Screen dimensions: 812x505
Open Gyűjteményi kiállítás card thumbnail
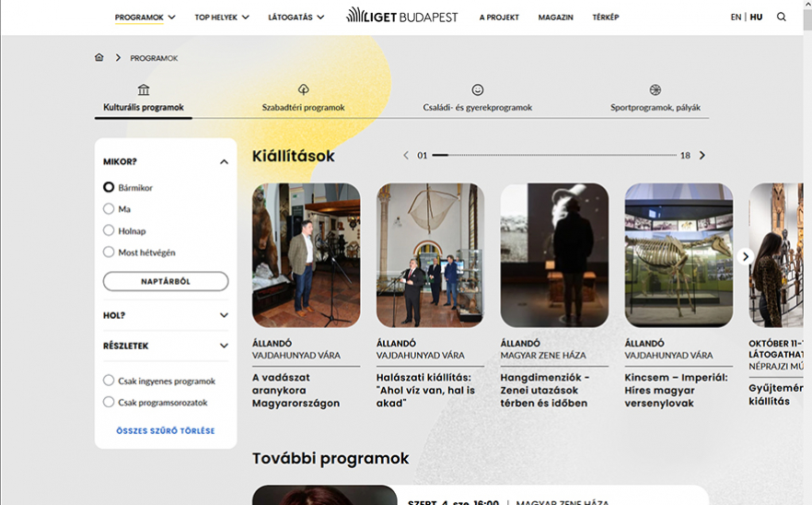pyautogui.click(x=776, y=255)
